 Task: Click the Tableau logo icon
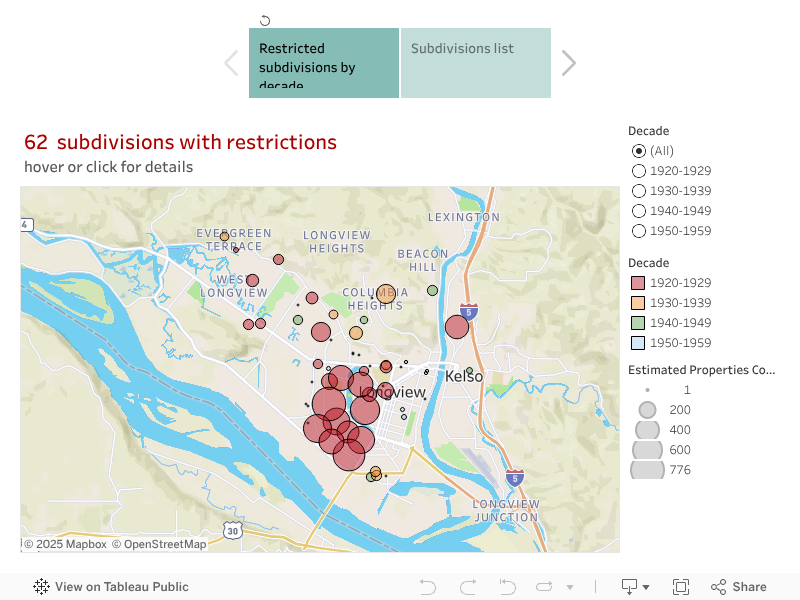[x=42, y=587]
